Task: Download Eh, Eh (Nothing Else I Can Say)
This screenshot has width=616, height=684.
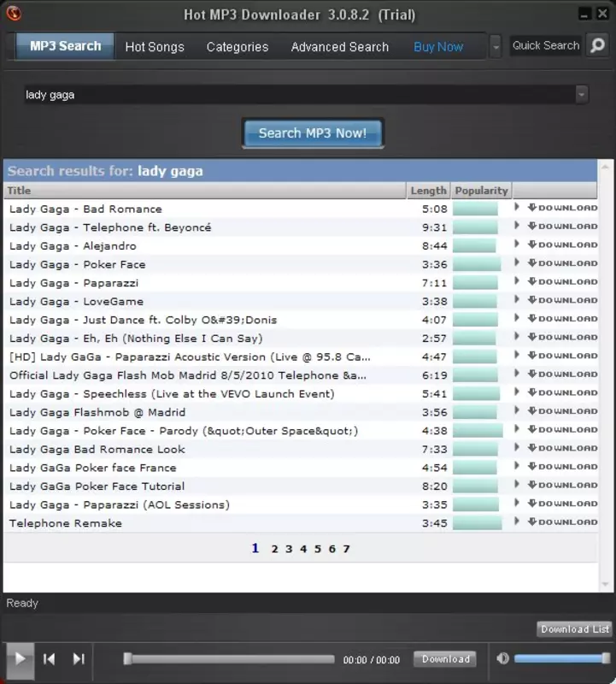Action: coord(562,337)
